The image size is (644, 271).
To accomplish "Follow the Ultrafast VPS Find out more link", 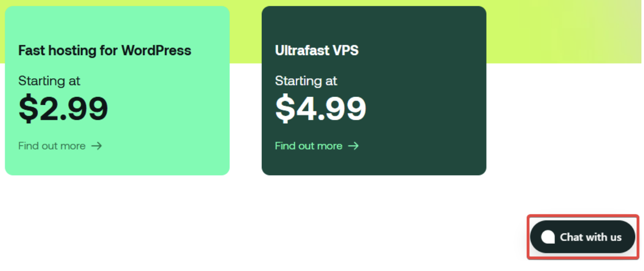I will point(309,146).
